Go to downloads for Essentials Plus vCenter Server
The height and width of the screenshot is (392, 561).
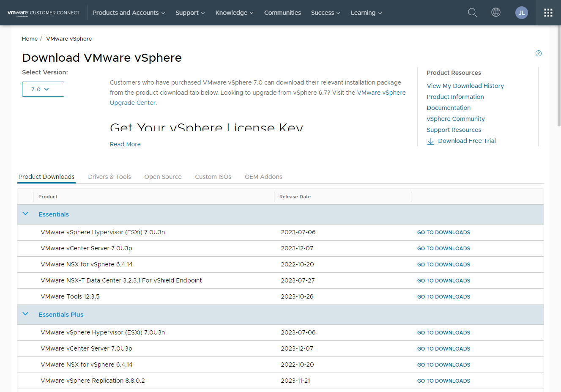443,349
